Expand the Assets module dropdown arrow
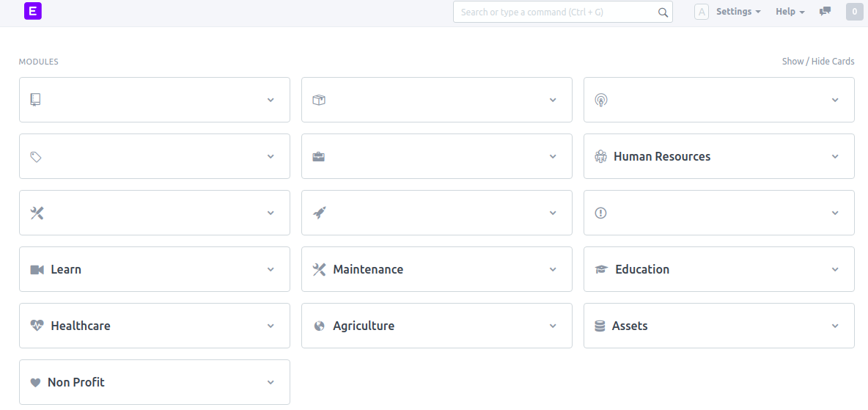 click(835, 326)
